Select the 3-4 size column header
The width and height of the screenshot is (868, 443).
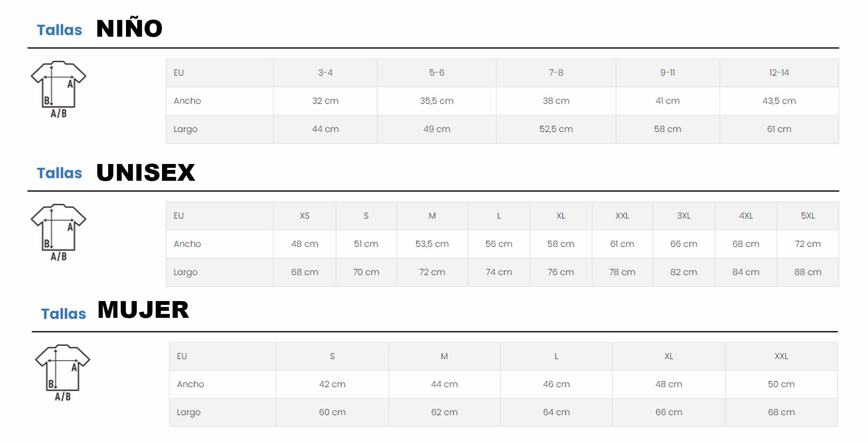tap(325, 73)
